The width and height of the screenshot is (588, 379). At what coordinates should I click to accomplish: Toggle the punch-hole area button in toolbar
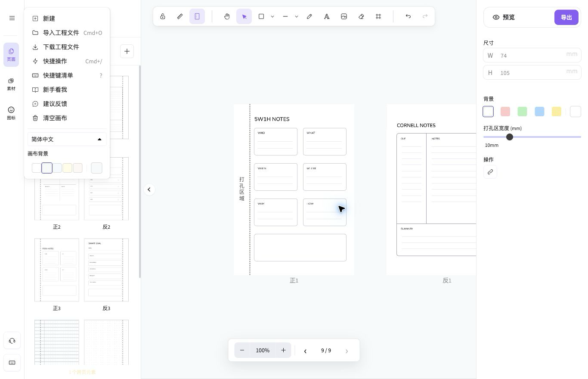197,16
